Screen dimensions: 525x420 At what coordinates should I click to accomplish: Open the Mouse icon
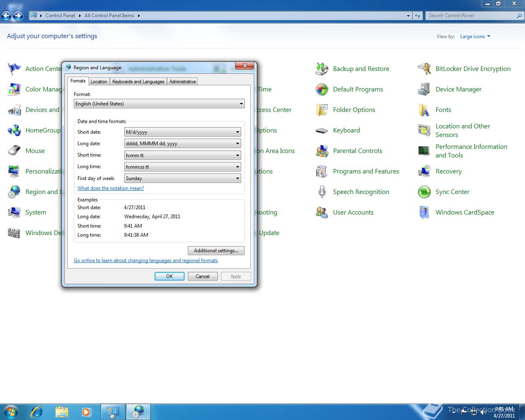(14, 151)
